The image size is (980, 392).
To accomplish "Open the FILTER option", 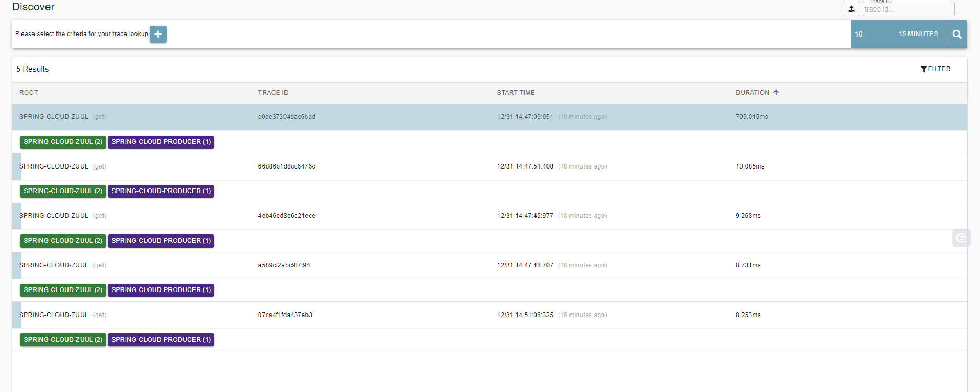I will click(x=936, y=69).
